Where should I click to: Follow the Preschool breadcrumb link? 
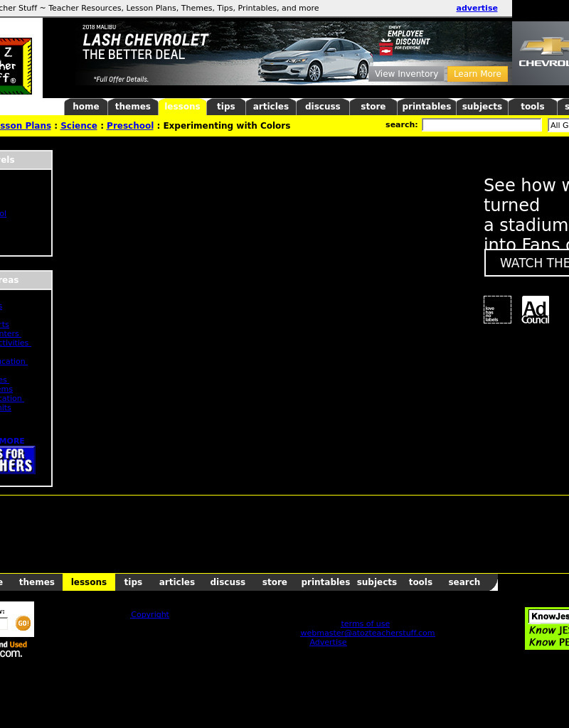click(x=130, y=126)
